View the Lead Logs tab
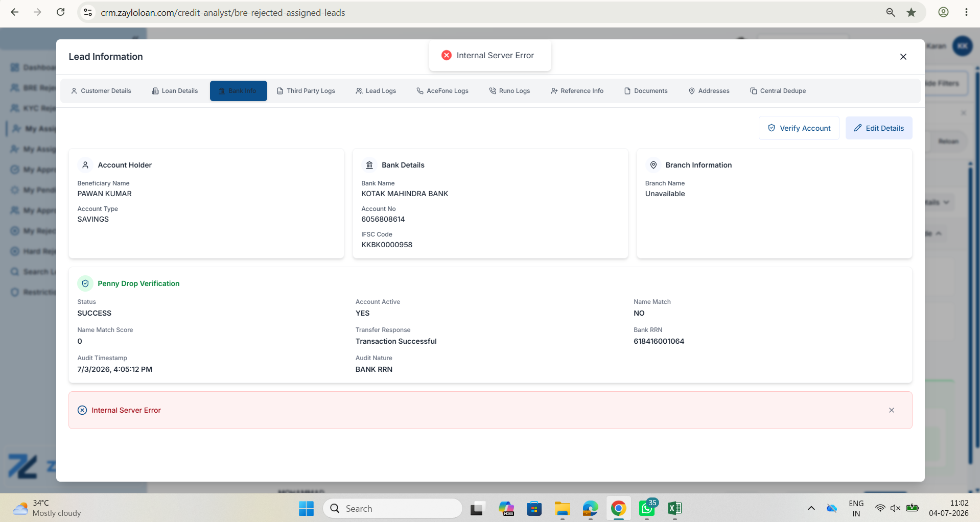 coord(376,91)
